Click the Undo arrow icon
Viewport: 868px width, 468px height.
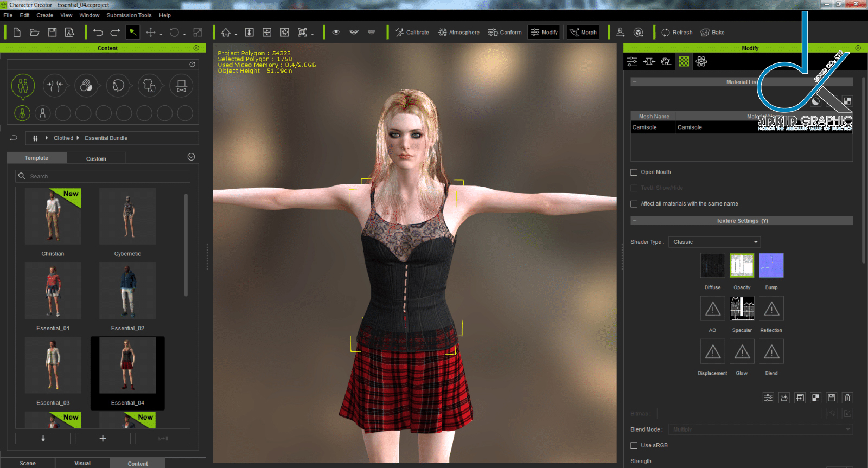(98, 33)
